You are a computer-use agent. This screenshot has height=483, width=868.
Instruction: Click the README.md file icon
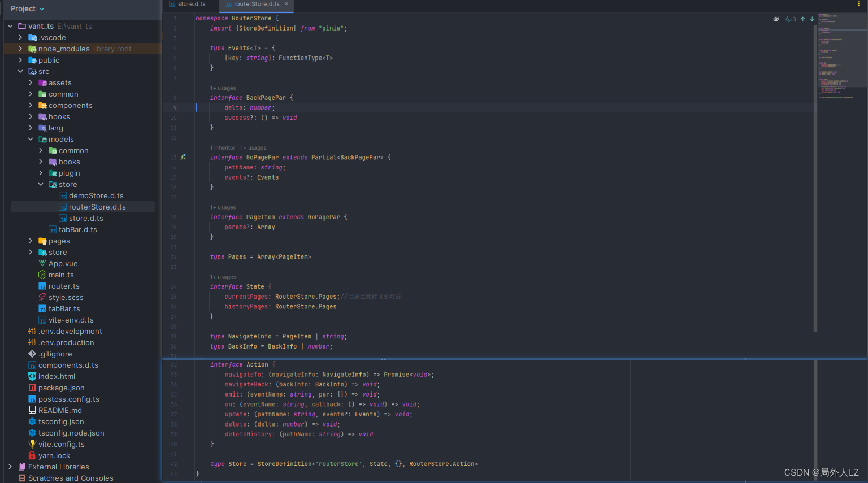pyautogui.click(x=32, y=410)
